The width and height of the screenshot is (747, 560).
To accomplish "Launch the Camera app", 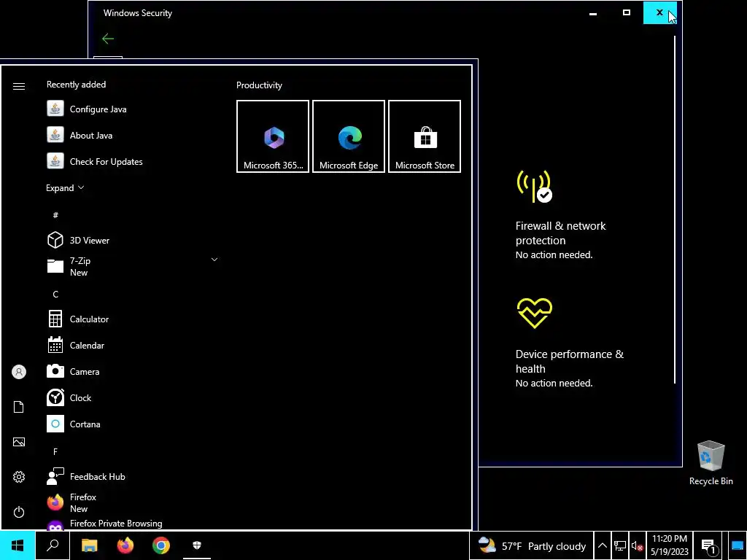I will pyautogui.click(x=133, y=371).
